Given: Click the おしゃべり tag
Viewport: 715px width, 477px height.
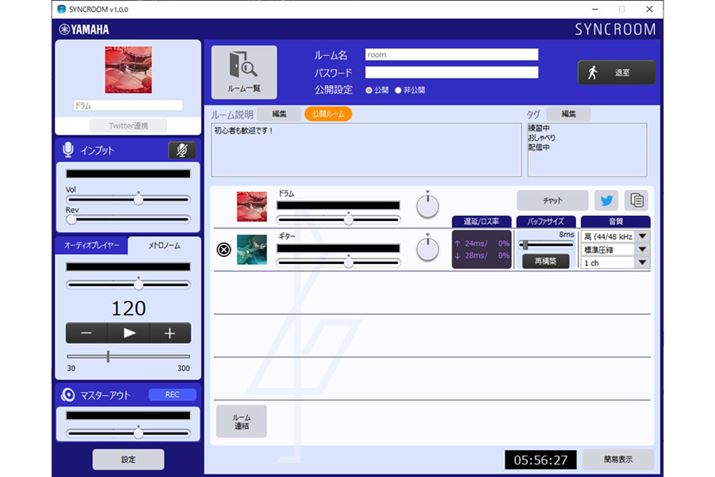Looking at the screenshot, I should pyautogui.click(x=541, y=138).
